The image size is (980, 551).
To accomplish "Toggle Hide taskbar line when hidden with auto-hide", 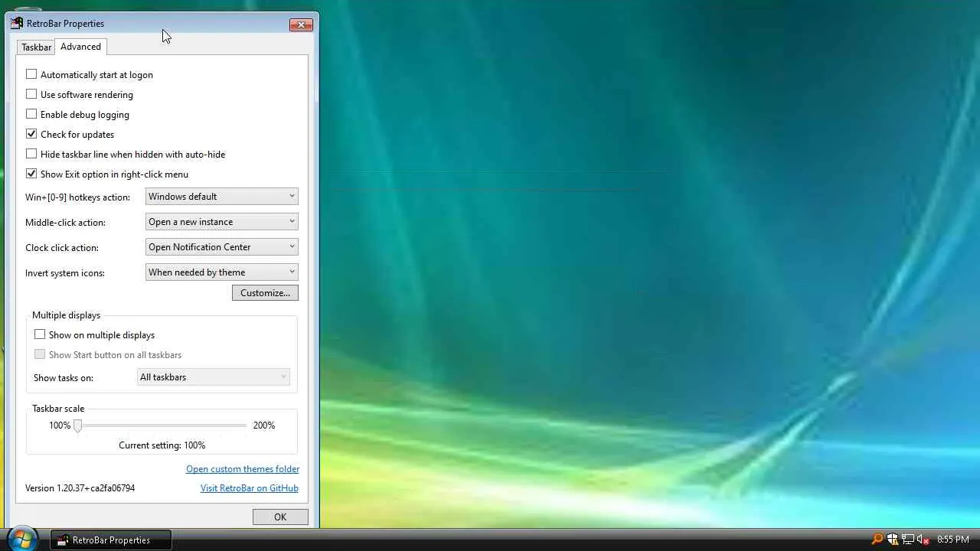I will (x=31, y=154).
